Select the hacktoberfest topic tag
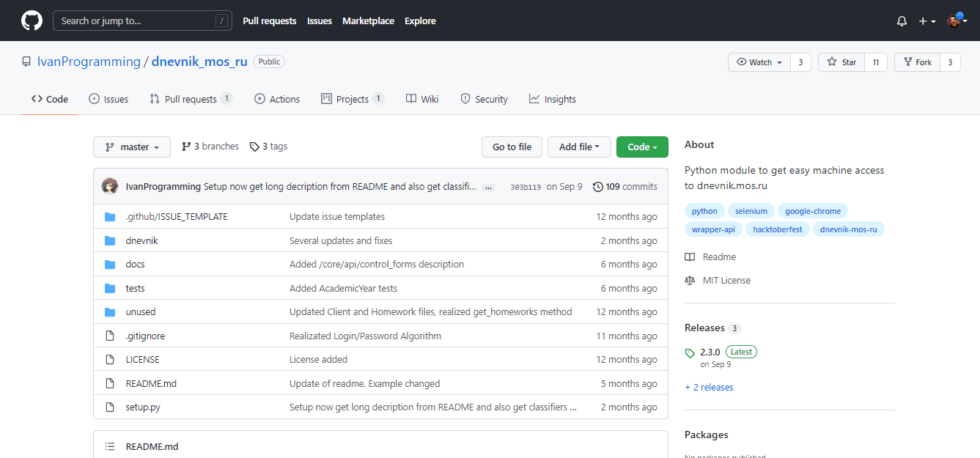The width and height of the screenshot is (980, 458). pyautogui.click(x=777, y=229)
